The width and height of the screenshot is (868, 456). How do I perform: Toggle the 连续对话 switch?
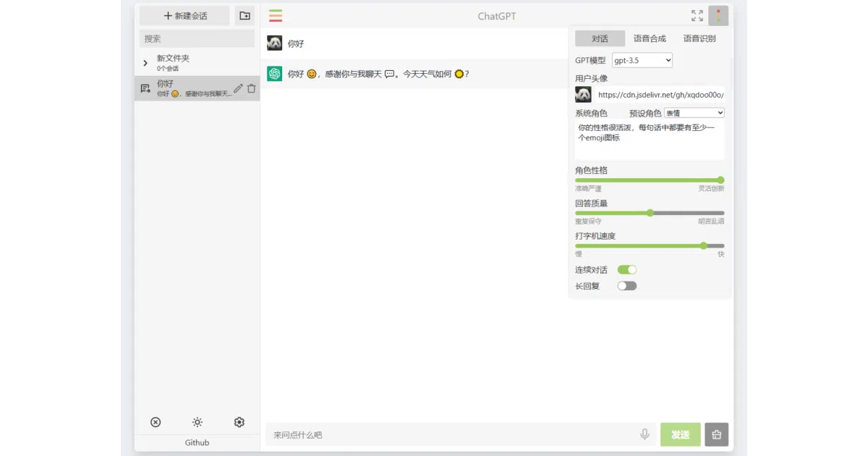click(x=627, y=270)
